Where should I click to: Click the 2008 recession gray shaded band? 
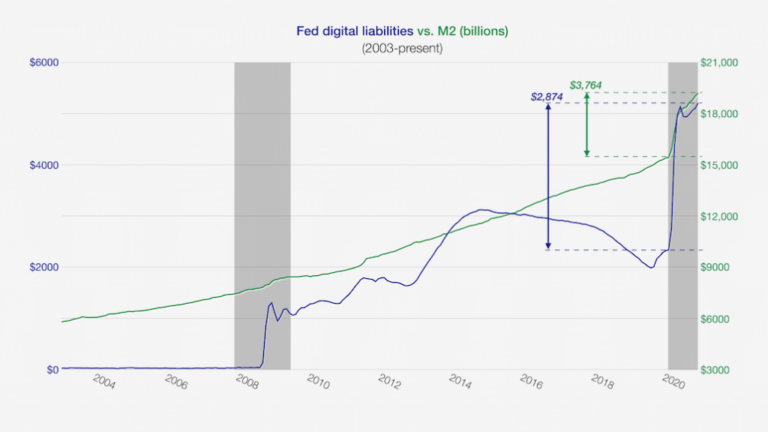pyautogui.click(x=262, y=200)
